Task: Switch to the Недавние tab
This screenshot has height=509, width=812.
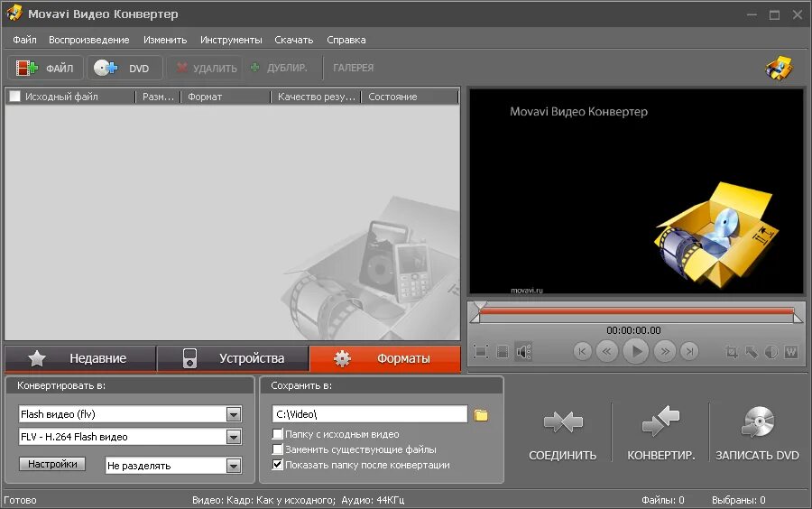Action: point(80,358)
